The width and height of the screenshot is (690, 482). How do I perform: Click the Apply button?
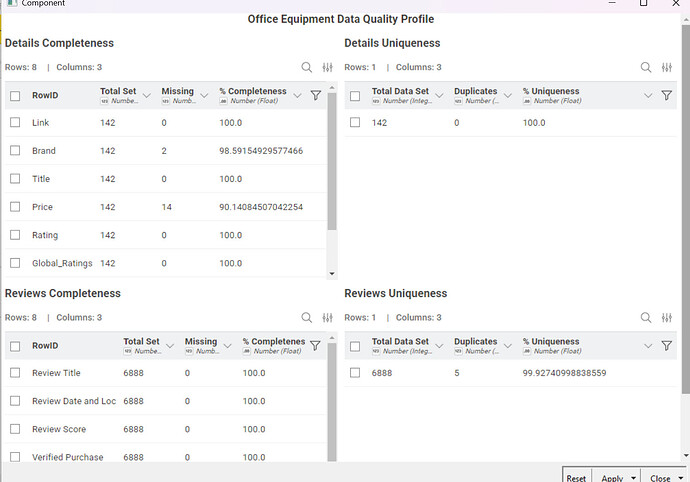611,478
